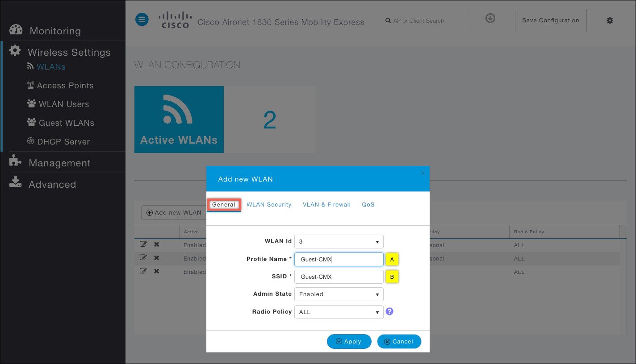The image size is (636, 364).
Task: Open the hamburger navigation menu
Action: (x=142, y=20)
